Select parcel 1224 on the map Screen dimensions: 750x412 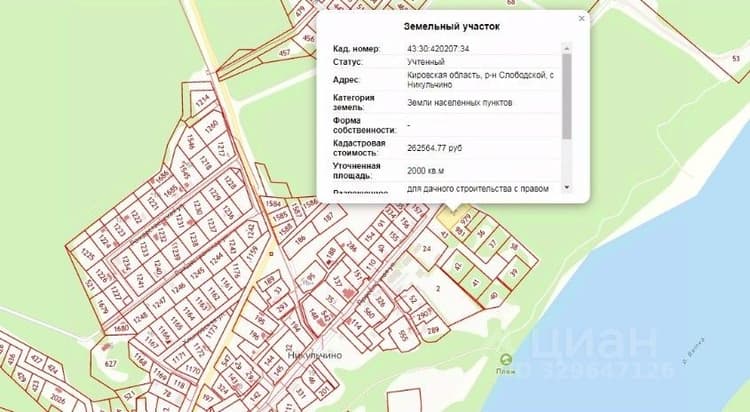pyautogui.click(x=105, y=241)
